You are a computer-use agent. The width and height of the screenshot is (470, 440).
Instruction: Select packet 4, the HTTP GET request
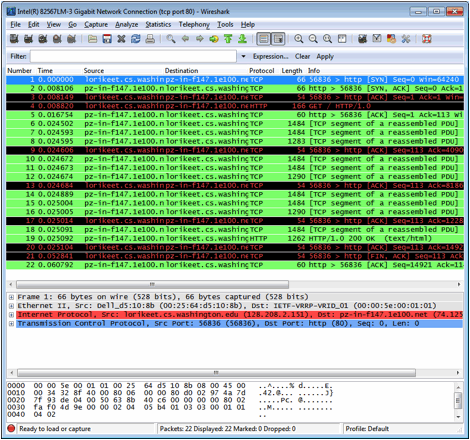click(x=235, y=106)
